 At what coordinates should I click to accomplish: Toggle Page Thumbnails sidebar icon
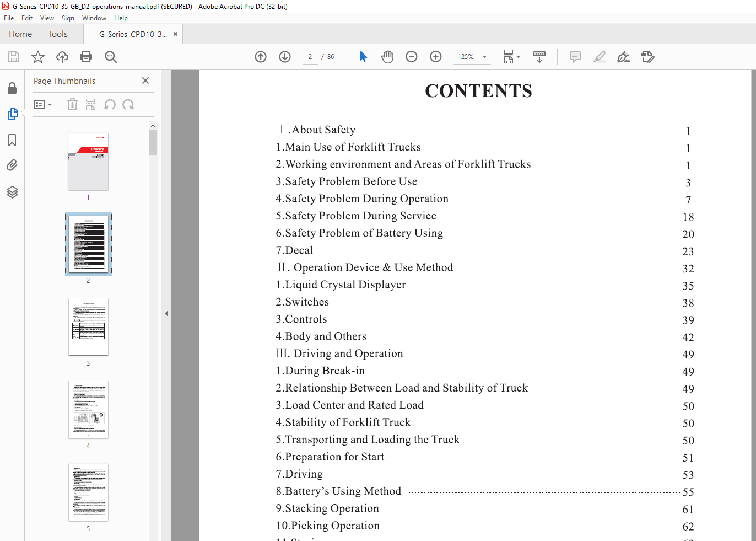12,114
